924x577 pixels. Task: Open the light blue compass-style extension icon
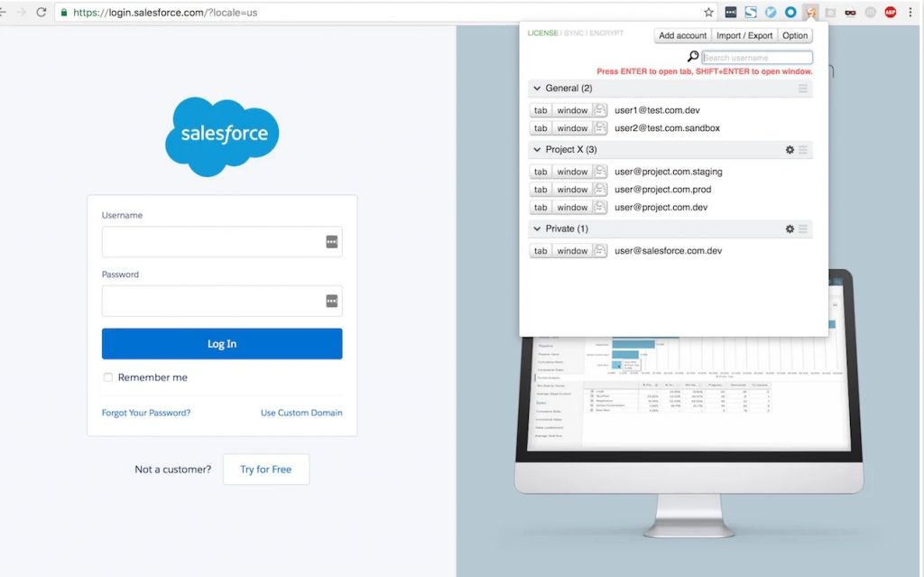tap(771, 13)
